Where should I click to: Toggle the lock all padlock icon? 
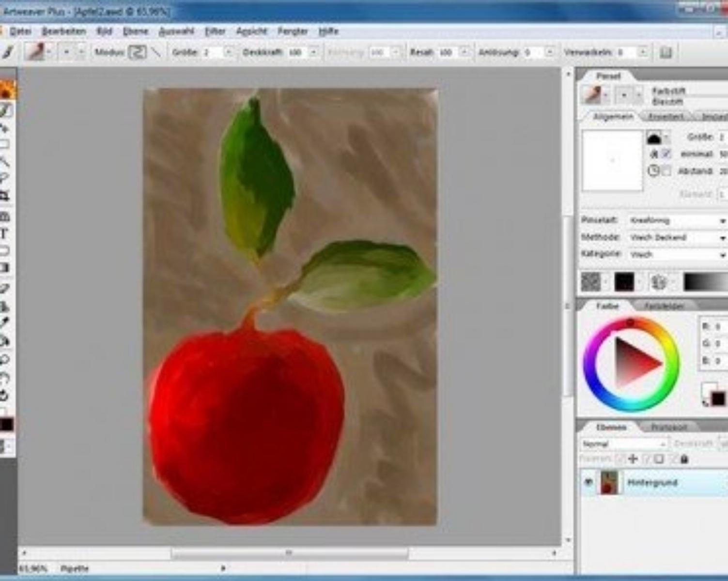pyautogui.click(x=684, y=459)
